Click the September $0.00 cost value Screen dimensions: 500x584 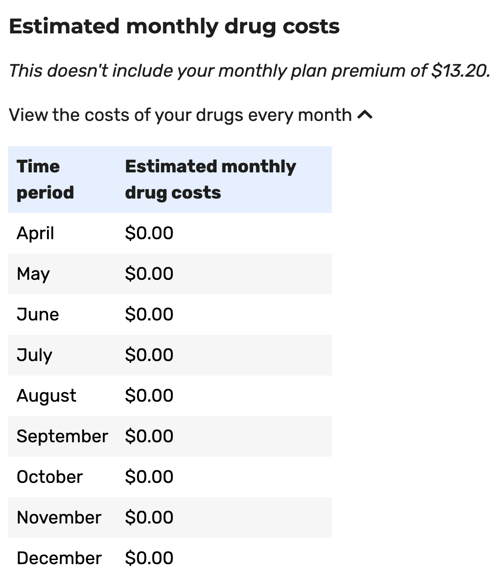[149, 436]
